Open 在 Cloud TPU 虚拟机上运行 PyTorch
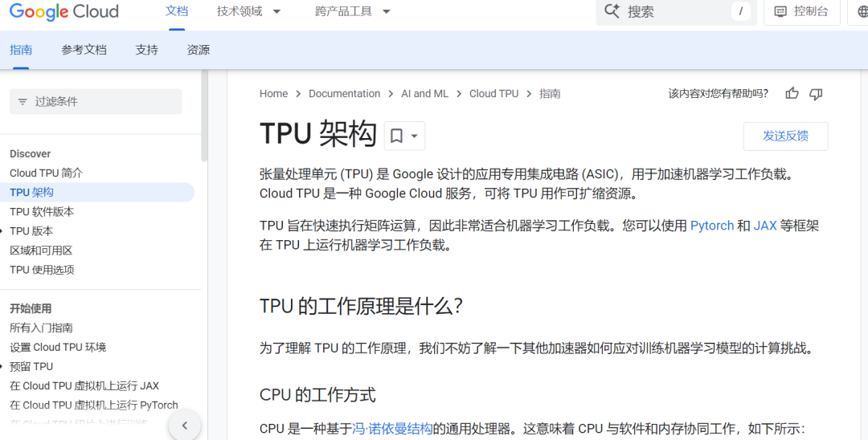The image size is (868, 440). (x=93, y=405)
